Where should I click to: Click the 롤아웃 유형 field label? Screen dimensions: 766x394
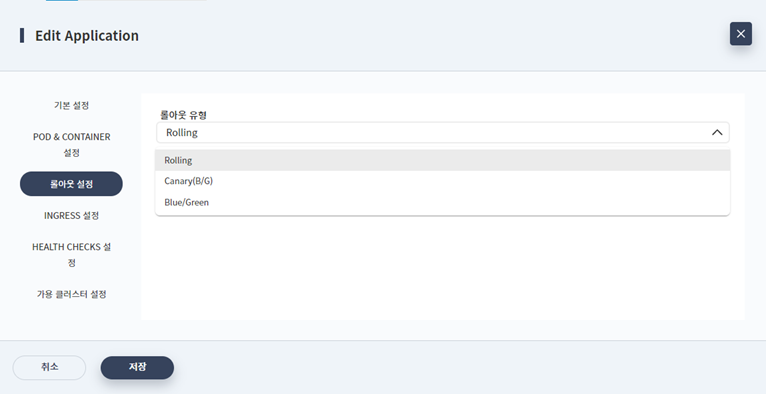(184, 115)
